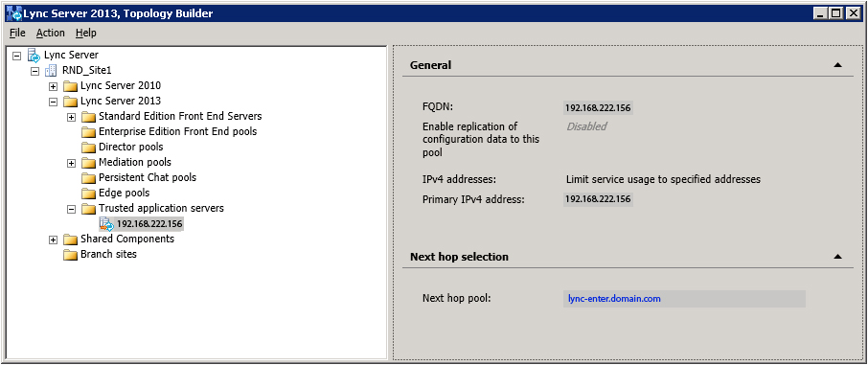Select Branch sites label
868x365 pixels.
pos(108,254)
